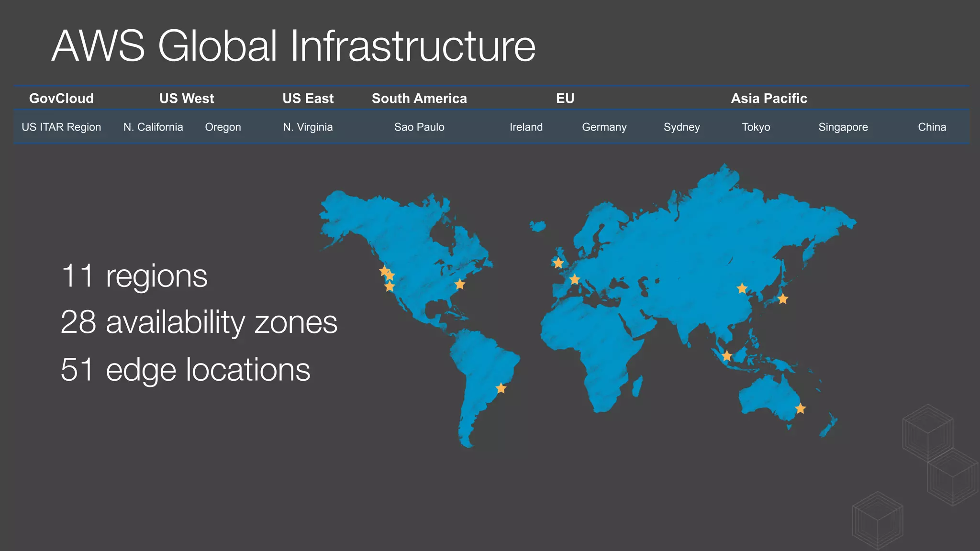980x551 pixels.
Task: Select the US West header
Action: tap(187, 99)
